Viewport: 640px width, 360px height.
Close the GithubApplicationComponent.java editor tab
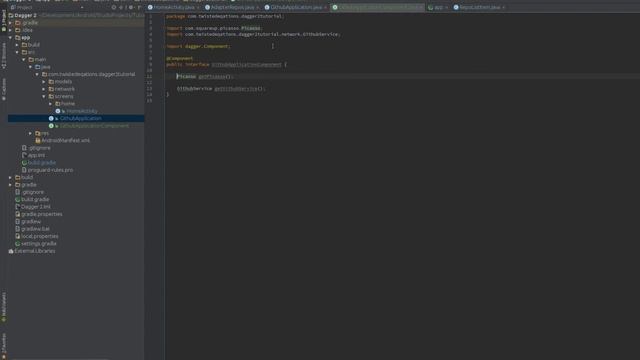tap(421, 7)
